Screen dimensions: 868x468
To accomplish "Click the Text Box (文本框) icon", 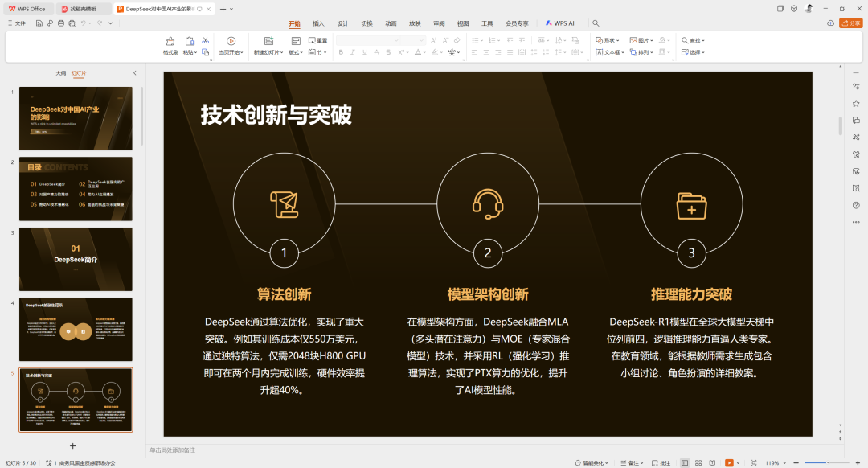I will [x=599, y=52].
